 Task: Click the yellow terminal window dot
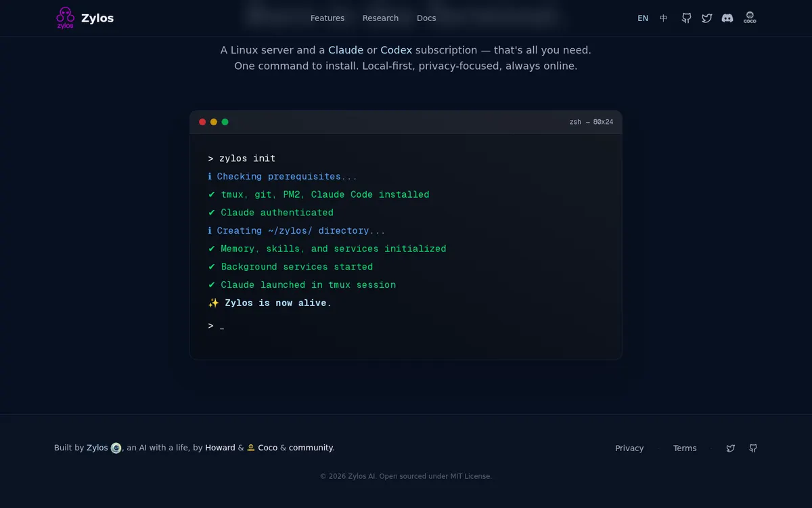point(214,122)
